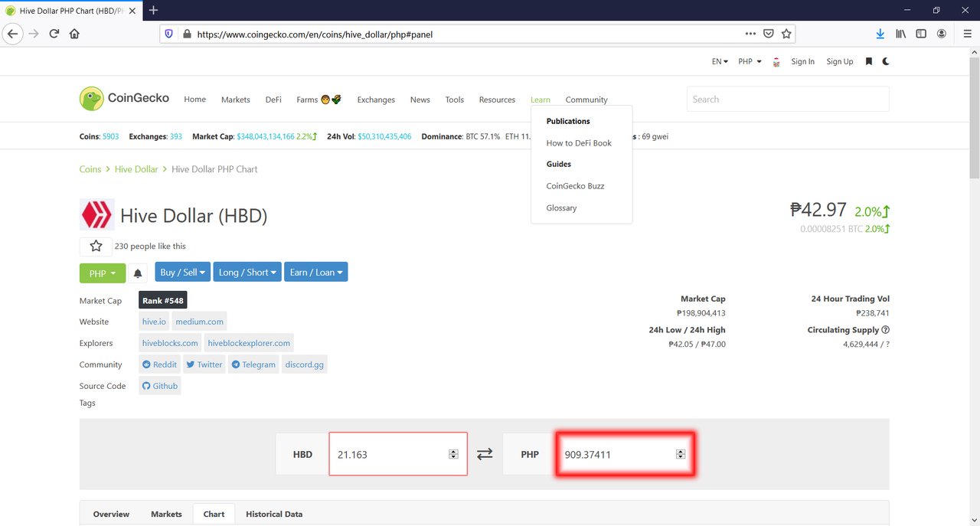Viewport: 980px width, 526px height.
Task: Bookmark this page with the address bar star
Action: coord(786,34)
